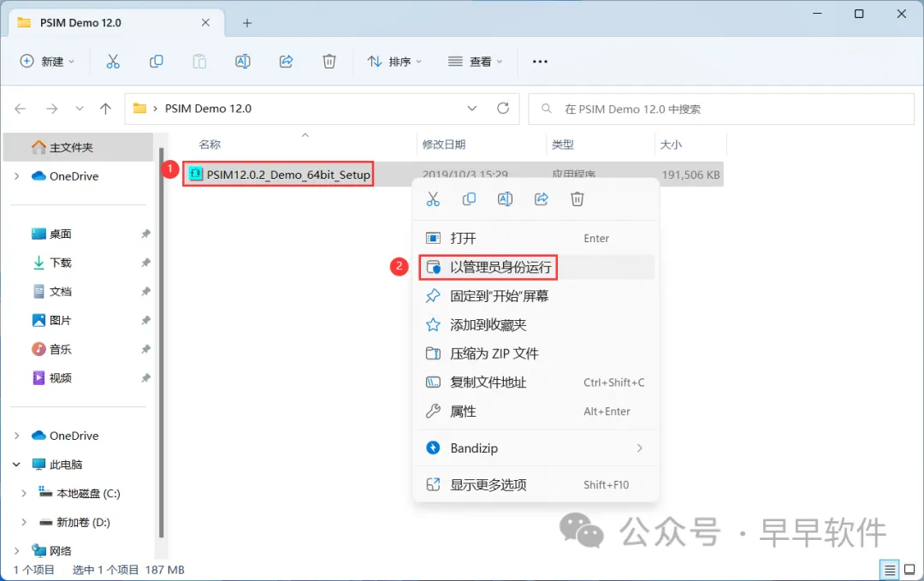Viewport: 924px width, 581px height.
Task: Unpin 音乐 from quick access
Action: click(145, 349)
